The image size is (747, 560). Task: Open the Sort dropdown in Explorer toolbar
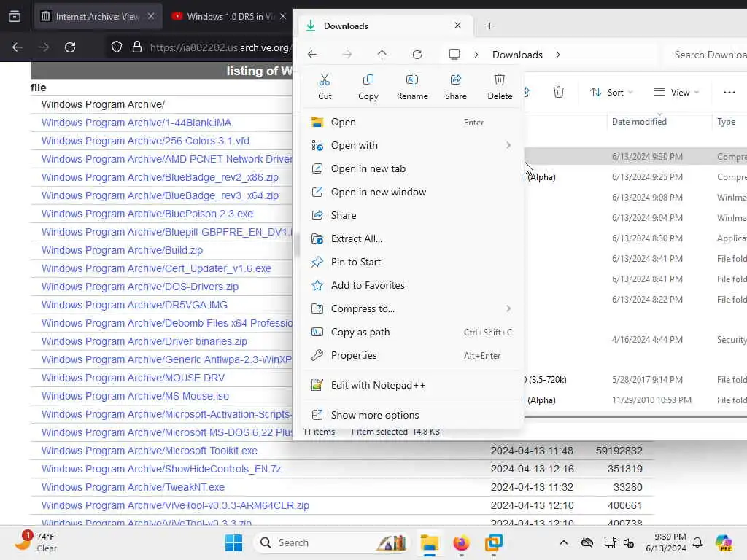(611, 93)
